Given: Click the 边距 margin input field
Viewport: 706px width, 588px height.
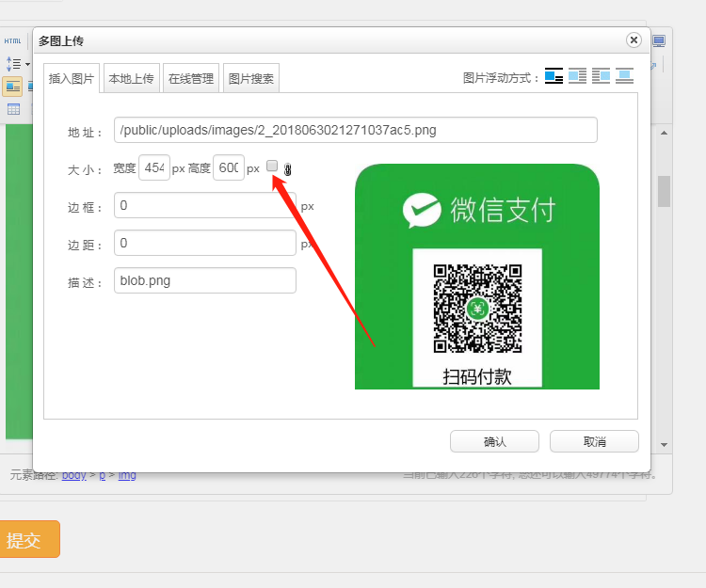Looking at the screenshot, I should click(205, 243).
